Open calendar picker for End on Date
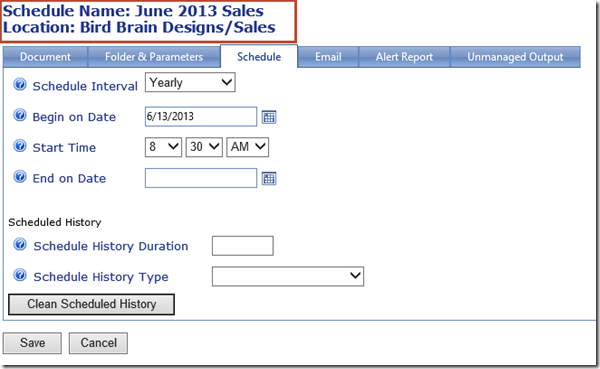The height and width of the screenshot is (369, 600). (269, 178)
